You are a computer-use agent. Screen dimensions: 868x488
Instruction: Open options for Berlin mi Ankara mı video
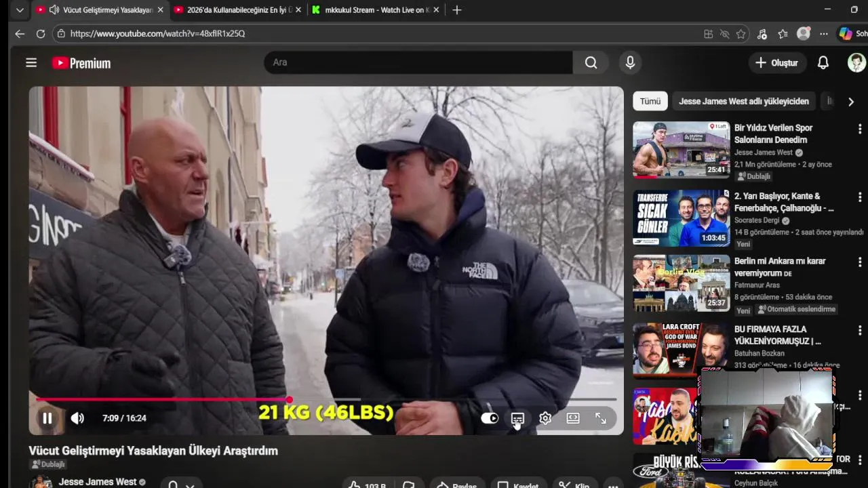(860, 262)
